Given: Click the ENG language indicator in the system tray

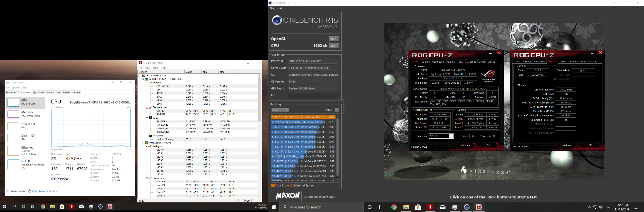Looking at the screenshot, I should [x=609, y=207].
